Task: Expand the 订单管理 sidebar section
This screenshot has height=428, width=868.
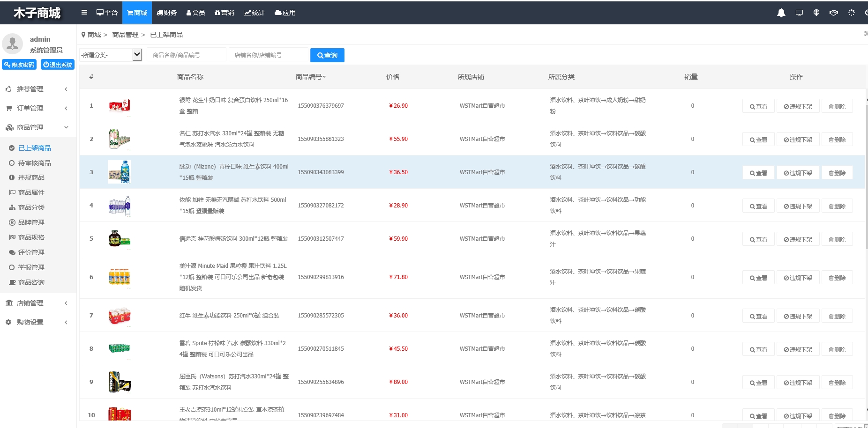Action: coord(38,108)
